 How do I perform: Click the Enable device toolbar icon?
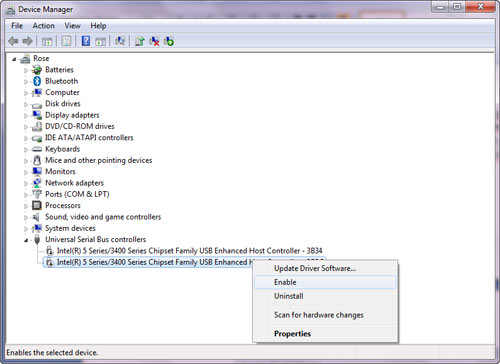pyautogui.click(x=169, y=41)
